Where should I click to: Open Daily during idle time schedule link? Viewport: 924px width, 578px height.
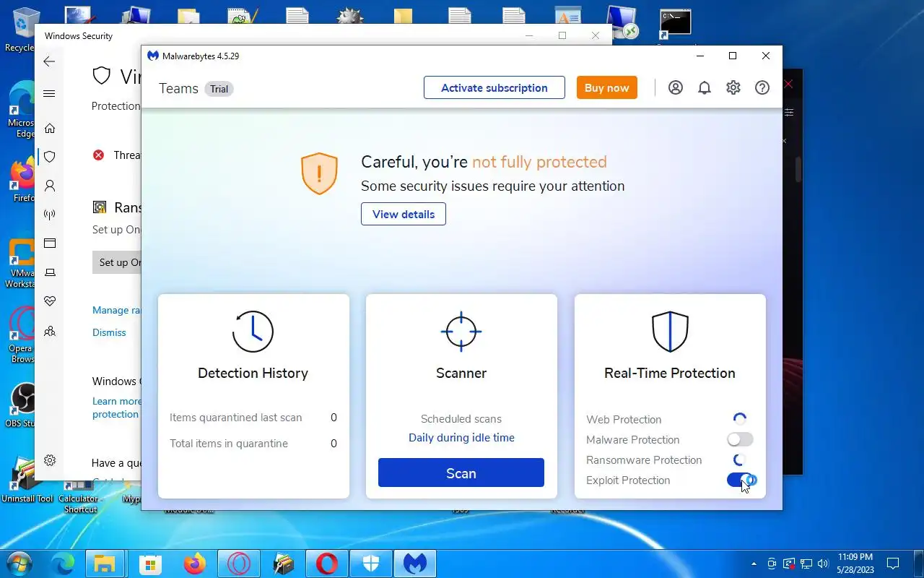pos(461,438)
